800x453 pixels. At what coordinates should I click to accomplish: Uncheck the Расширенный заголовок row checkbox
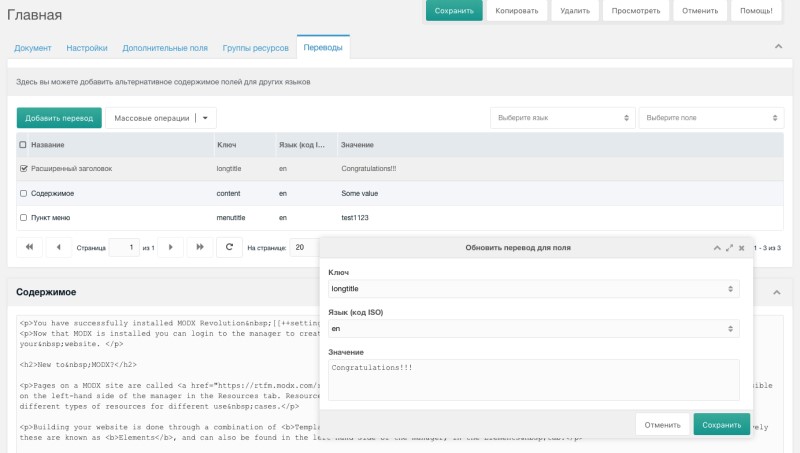pos(24,169)
